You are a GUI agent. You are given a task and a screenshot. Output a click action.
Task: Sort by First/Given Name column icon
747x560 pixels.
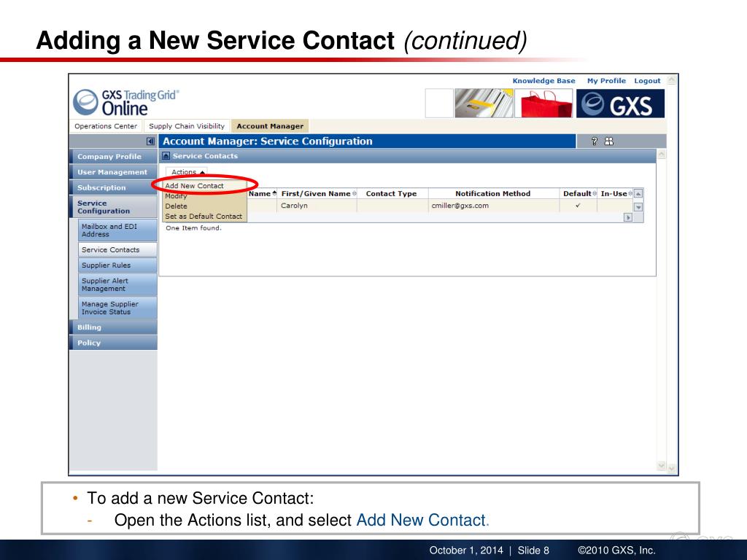(354, 193)
